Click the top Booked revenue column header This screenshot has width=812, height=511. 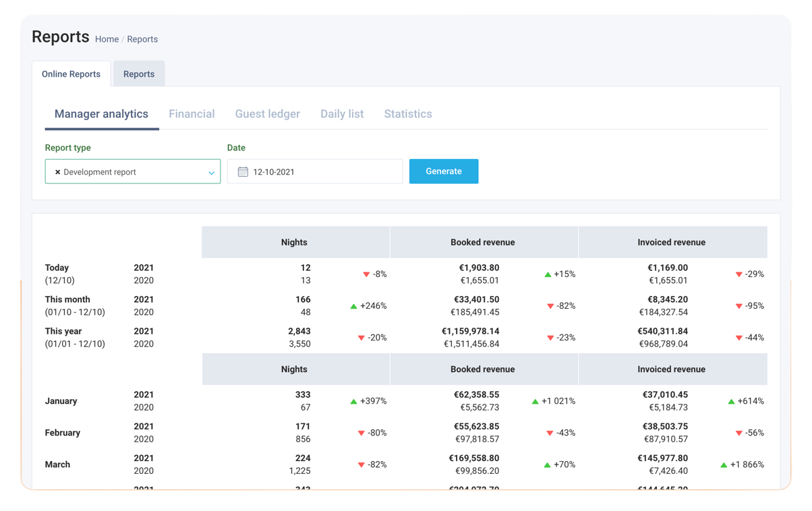click(483, 242)
